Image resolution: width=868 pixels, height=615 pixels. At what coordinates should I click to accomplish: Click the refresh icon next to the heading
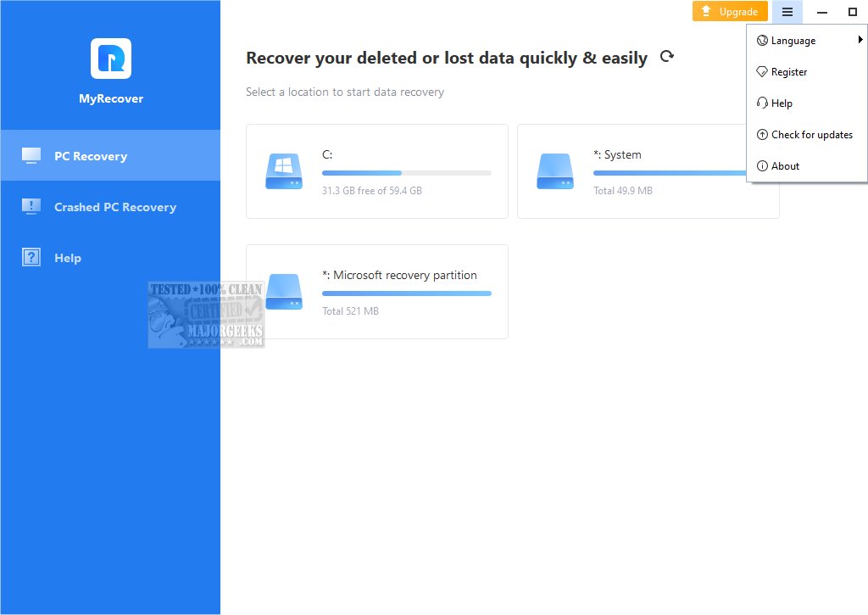667,57
